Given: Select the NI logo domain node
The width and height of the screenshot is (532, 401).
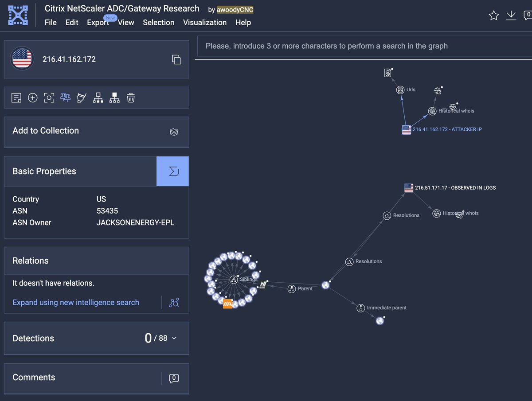Looking at the screenshot, I should tap(263, 284).
